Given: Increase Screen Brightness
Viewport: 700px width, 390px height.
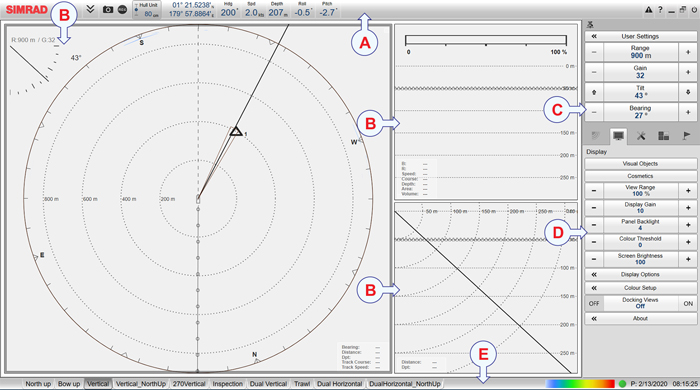Looking at the screenshot, I should point(688,259).
